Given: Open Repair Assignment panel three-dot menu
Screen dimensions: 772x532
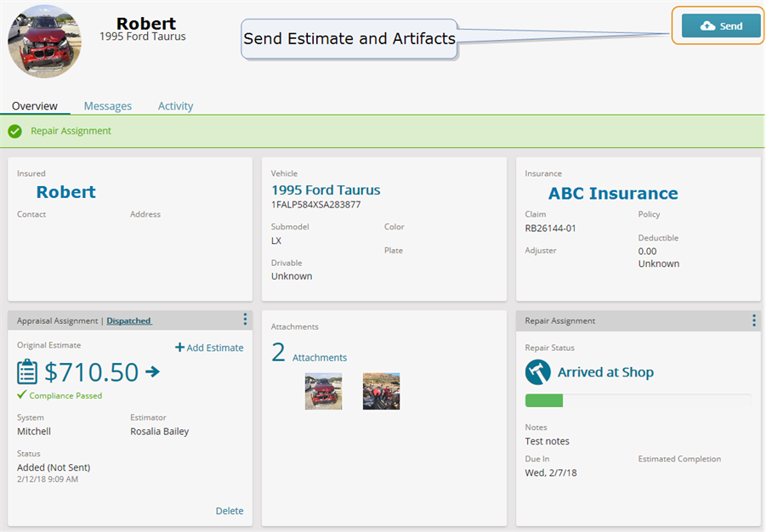Looking at the screenshot, I should coord(754,320).
